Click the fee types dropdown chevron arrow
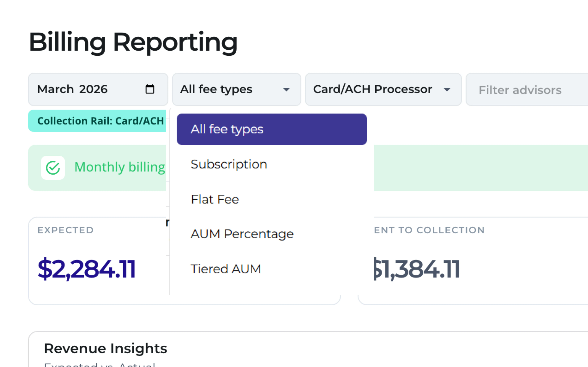The image size is (588, 367). tap(287, 90)
